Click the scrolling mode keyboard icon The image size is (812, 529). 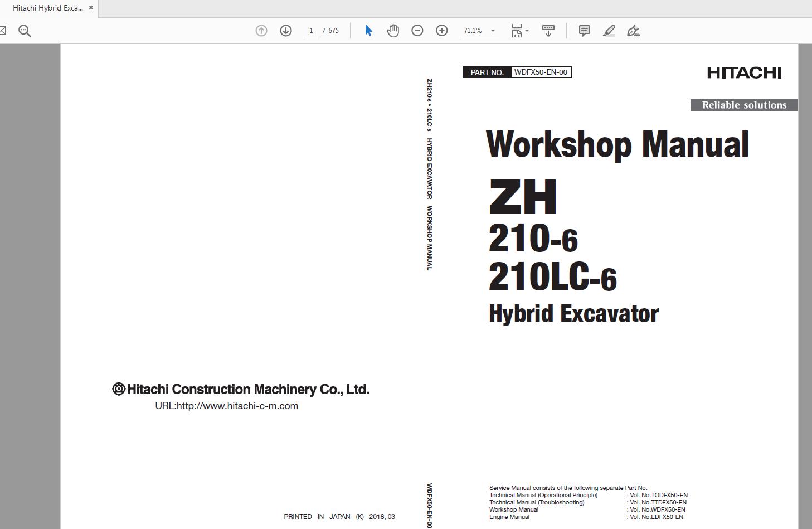tap(548, 31)
